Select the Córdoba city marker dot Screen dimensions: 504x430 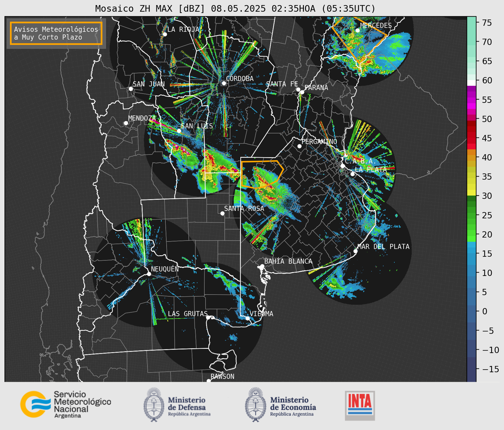(x=224, y=83)
